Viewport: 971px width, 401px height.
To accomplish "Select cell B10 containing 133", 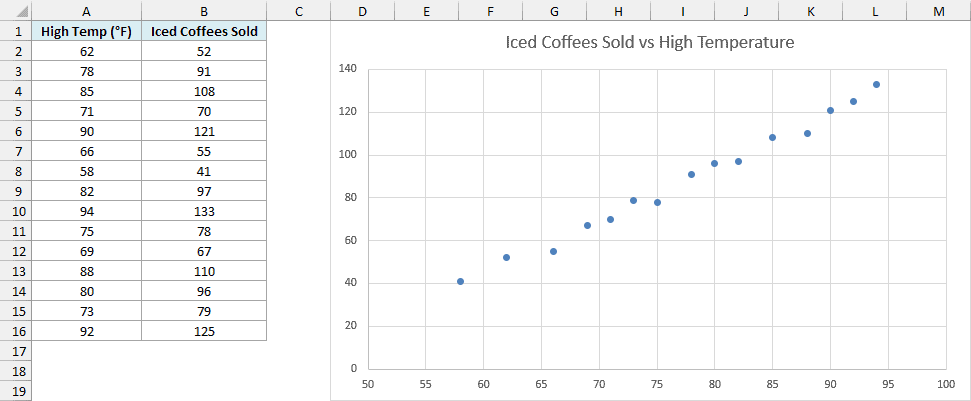I will 204,212.
